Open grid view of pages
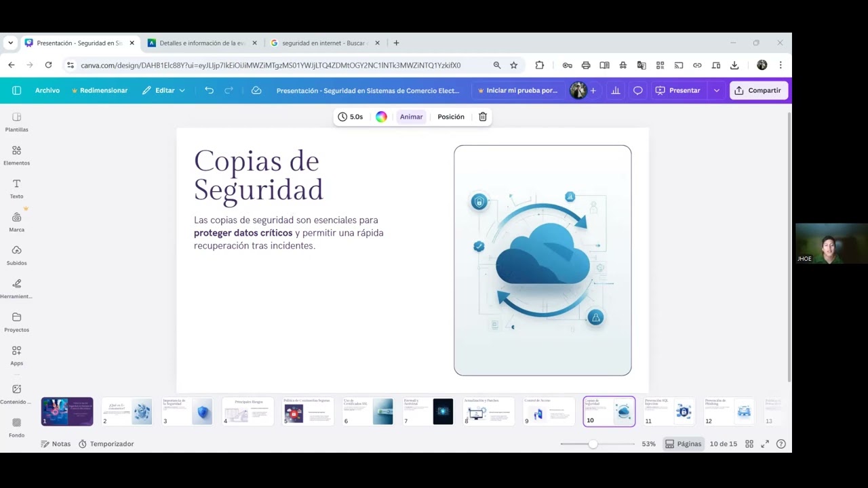Image resolution: width=868 pixels, height=488 pixels. tap(749, 444)
